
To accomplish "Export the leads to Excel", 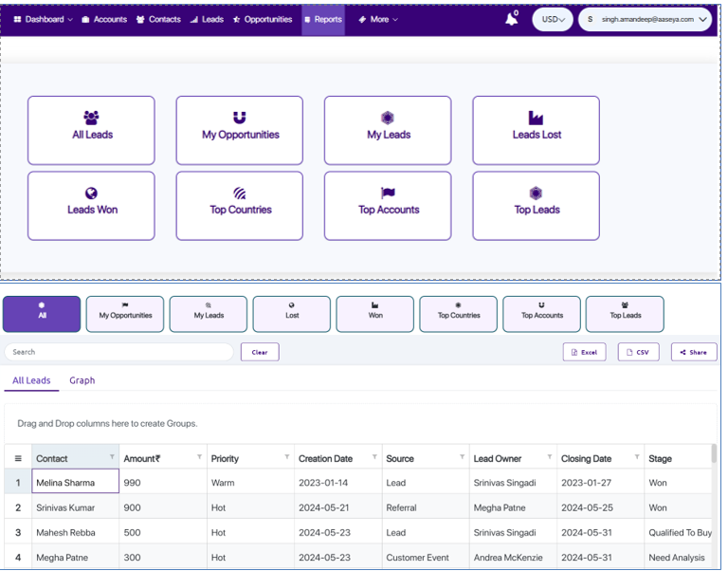I will [x=584, y=352].
